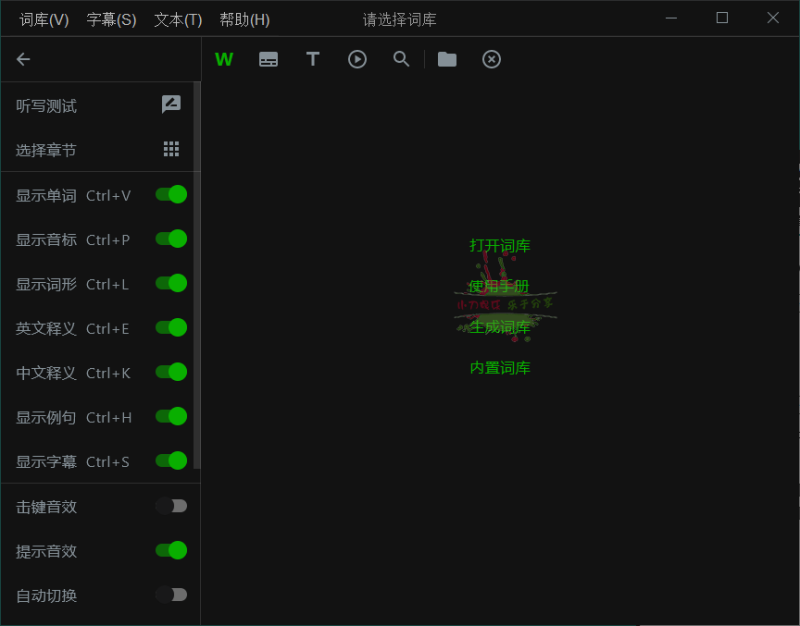
Task: Browse 内置词库 built-in wordbooks
Action: (x=499, y=367)
